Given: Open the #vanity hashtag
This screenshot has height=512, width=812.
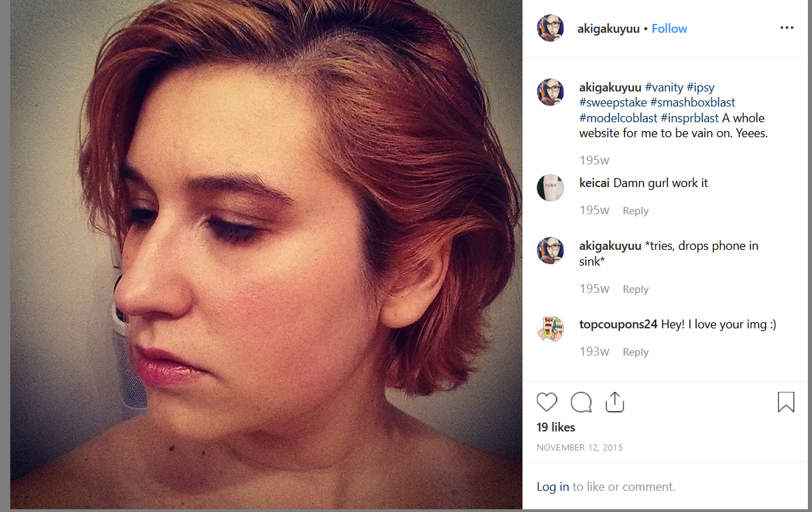Looking at the screenshot, I should [664, 87].
